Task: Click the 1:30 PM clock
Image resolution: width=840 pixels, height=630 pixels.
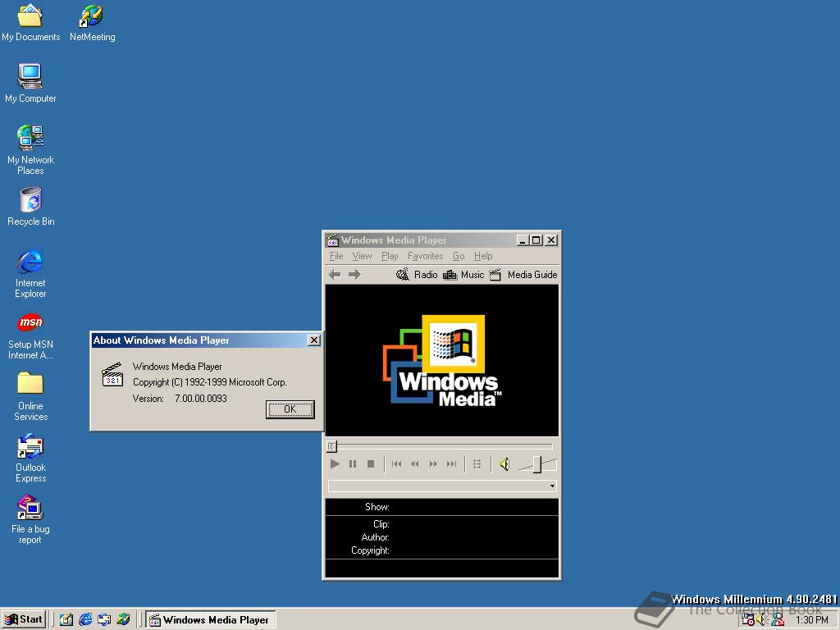Action: (x=811, y=620)
